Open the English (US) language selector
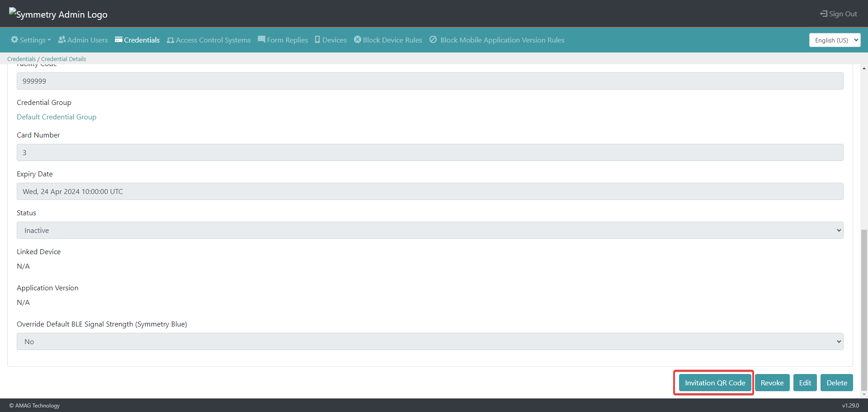Viewport: 868px width, 412px height. click(835, 40)
